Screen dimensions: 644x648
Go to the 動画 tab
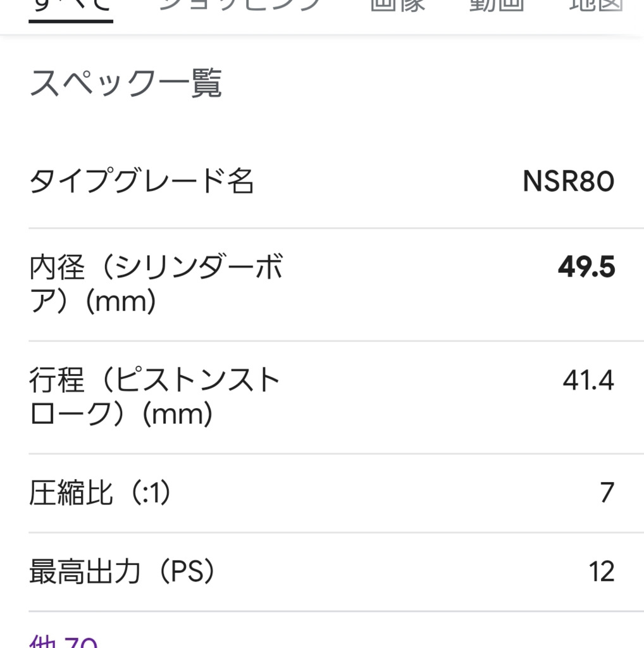point(497,5)
